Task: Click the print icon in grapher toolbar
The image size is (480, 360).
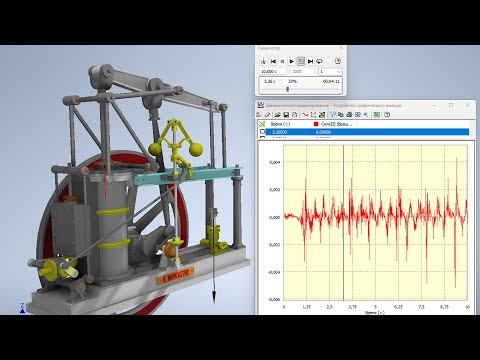Action: tap(349, 115)
